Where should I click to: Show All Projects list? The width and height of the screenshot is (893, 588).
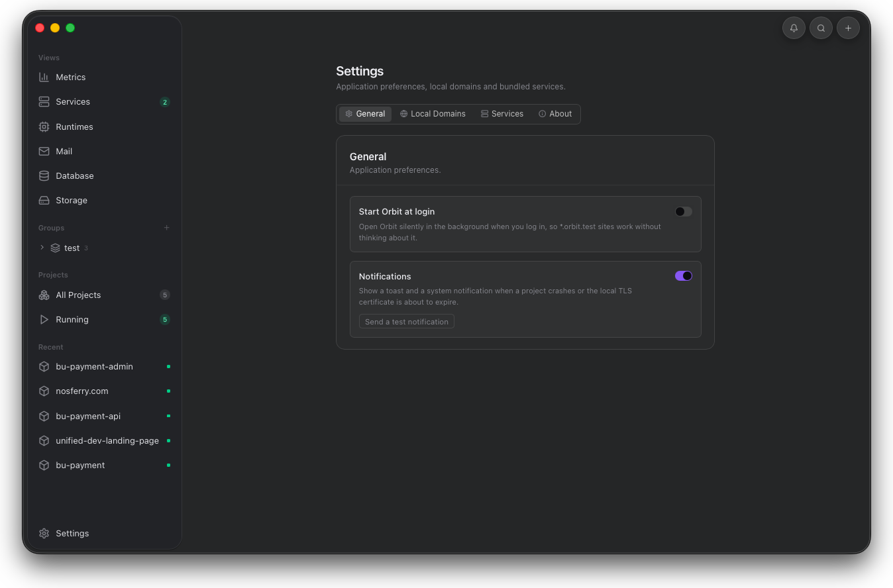[x=78, y=295]
